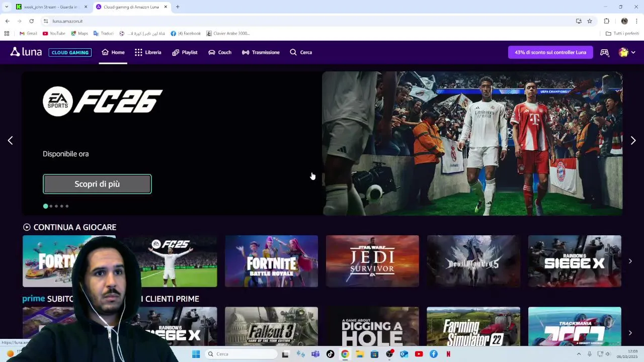Open Clavier Arabe bookmark

[228, 34]
